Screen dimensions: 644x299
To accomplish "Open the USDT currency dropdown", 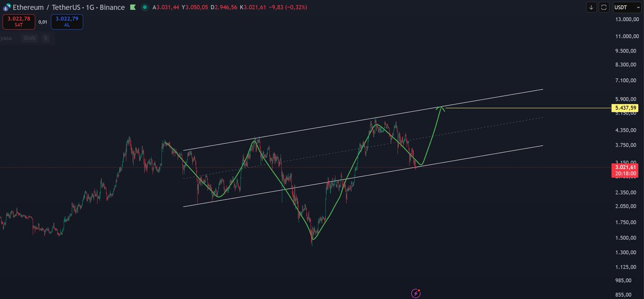I will (x=626, y=8).
